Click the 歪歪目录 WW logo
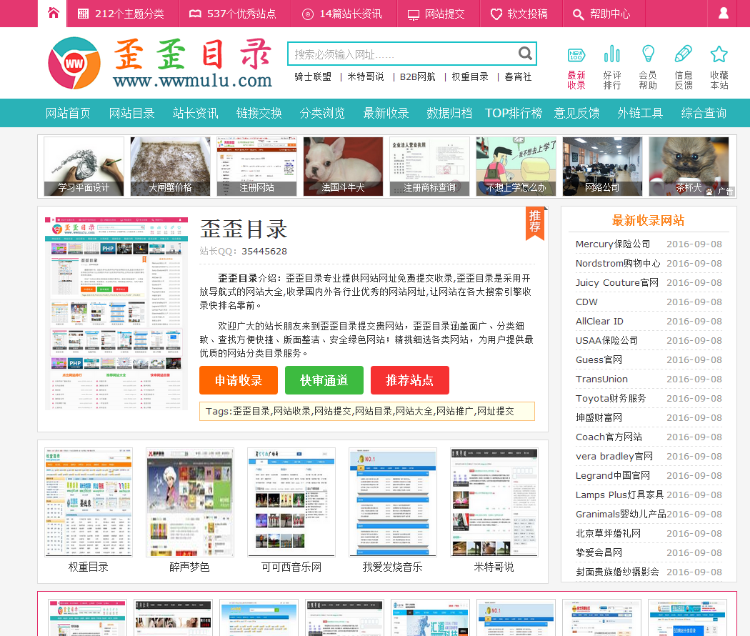The width and height of the screenshot is (750, 636). 74,63
